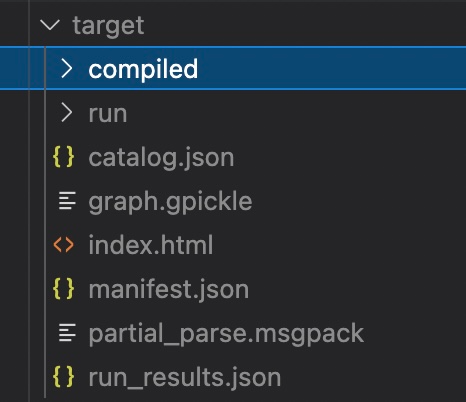The image size is (466, 402).
Task: Select the target folder label
Action: [108, 26]
